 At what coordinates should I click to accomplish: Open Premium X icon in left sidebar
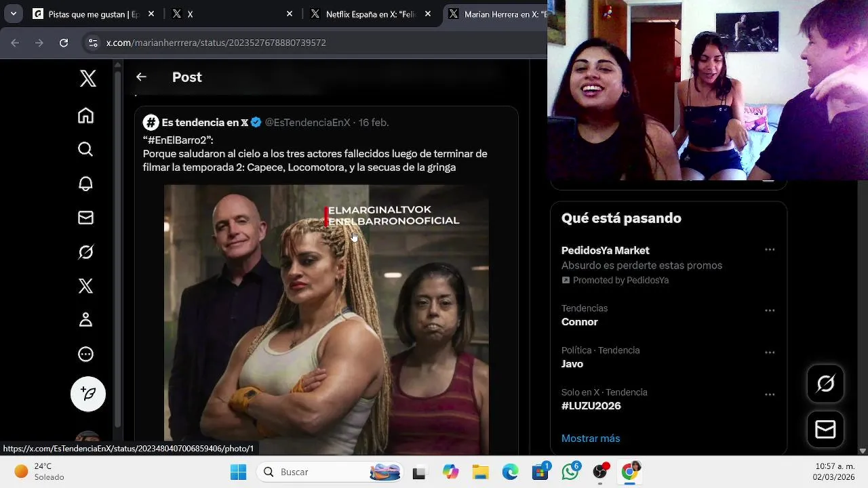85,286
